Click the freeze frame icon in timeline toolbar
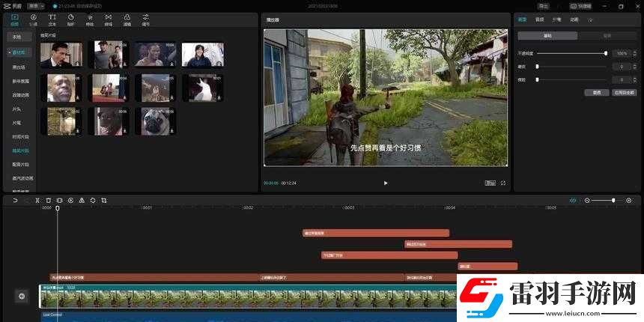The height and width of the screenshot is (322, 644). [60, 201]
